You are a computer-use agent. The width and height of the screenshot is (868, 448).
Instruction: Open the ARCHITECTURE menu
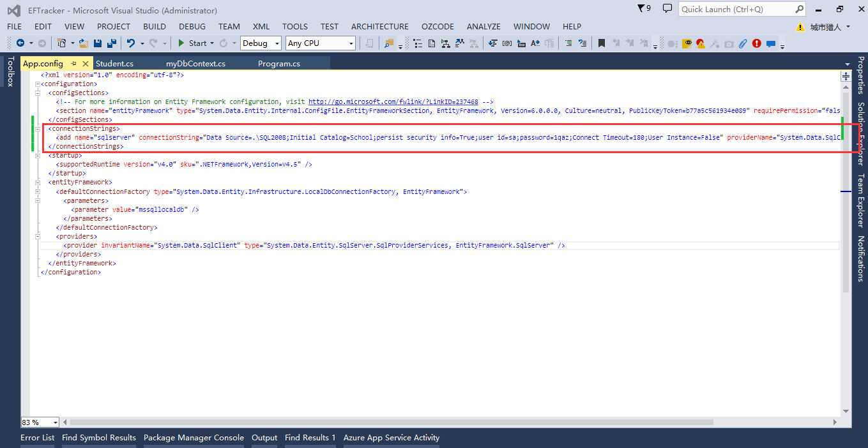tap(379, 26)
